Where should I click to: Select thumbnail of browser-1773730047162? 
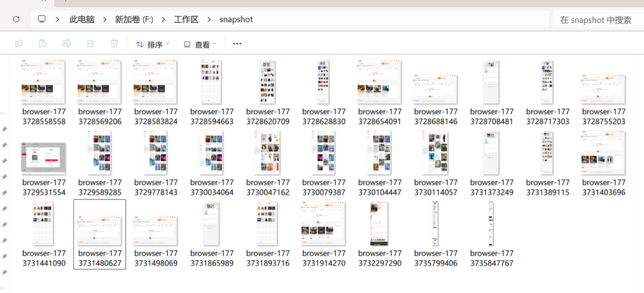tap(267, 153)
